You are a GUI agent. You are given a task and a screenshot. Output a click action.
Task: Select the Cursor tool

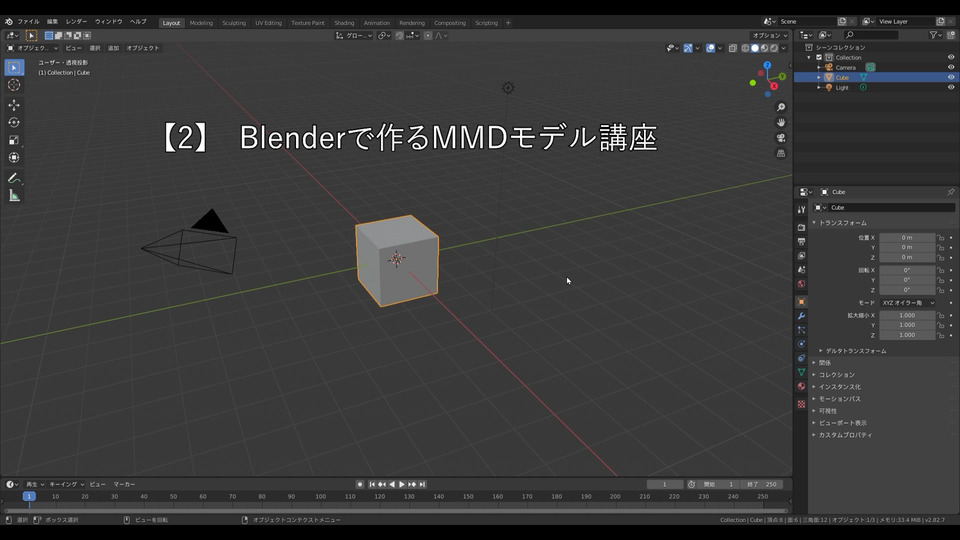point(14,85)
